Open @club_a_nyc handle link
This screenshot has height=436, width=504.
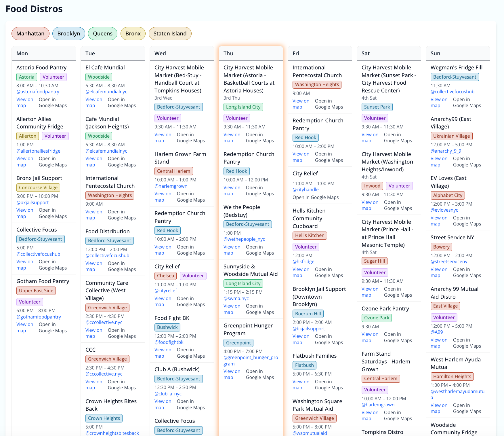point(168,394)
